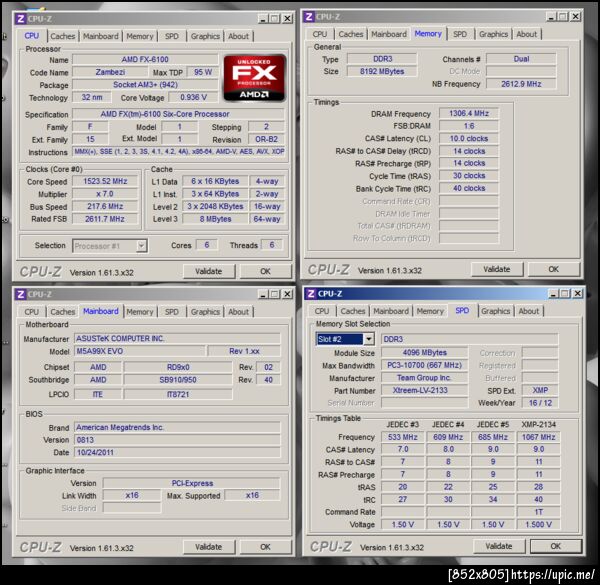Open Graphics tab in Memory window
600x585 pixels.
pyautogui.click(x=493, y=34)
